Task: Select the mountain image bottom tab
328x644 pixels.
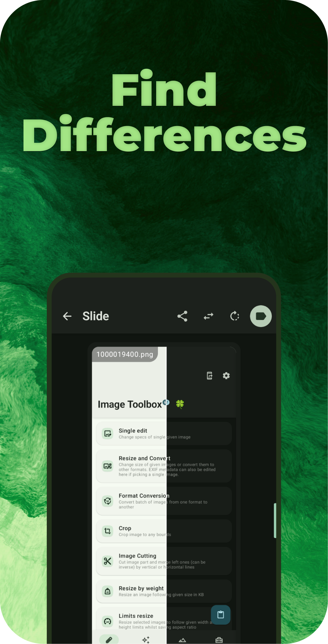Action: [182, 640]
